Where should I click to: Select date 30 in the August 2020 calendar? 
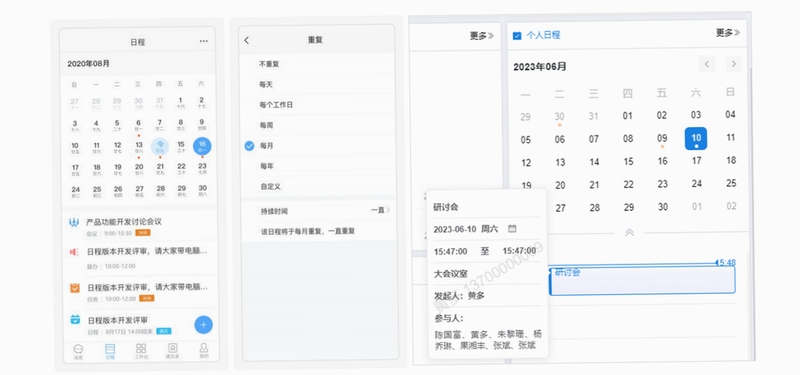tap(202, 190)
